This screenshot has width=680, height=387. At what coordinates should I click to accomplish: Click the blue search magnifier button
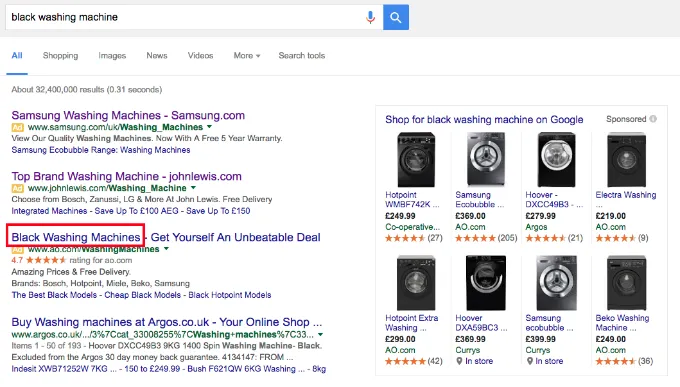click(396, 17)
